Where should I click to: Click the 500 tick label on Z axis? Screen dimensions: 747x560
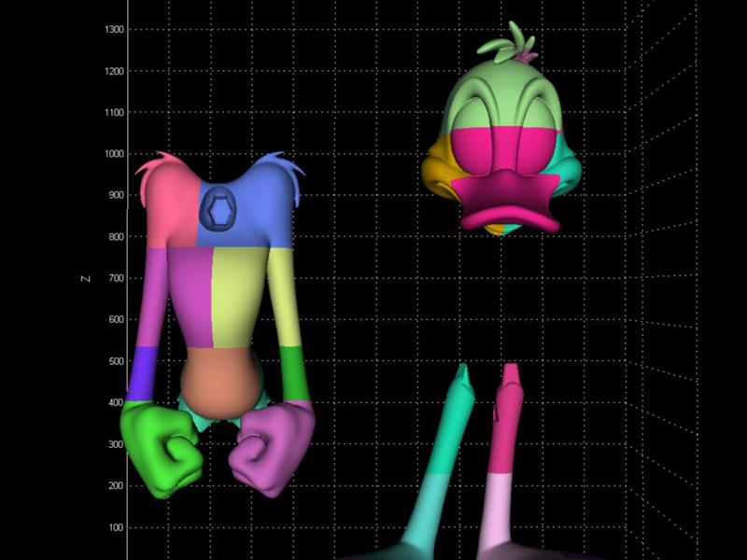pos(116,361)
